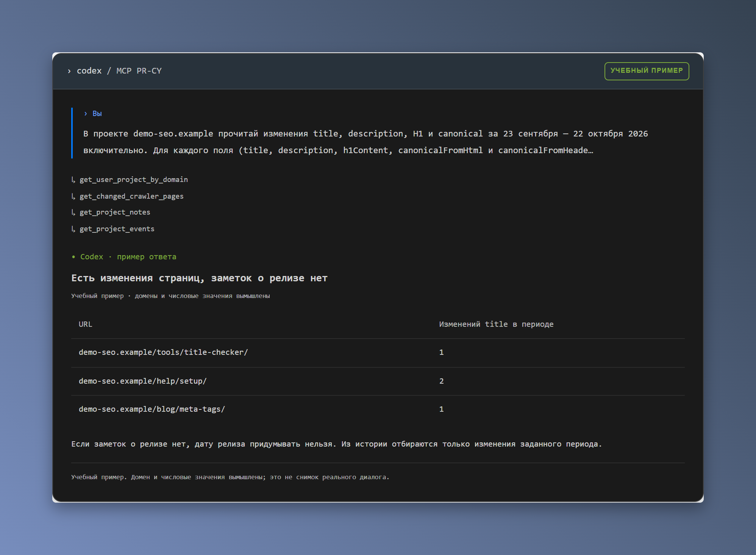Click the green dot before Codex

tap(73, 257)
